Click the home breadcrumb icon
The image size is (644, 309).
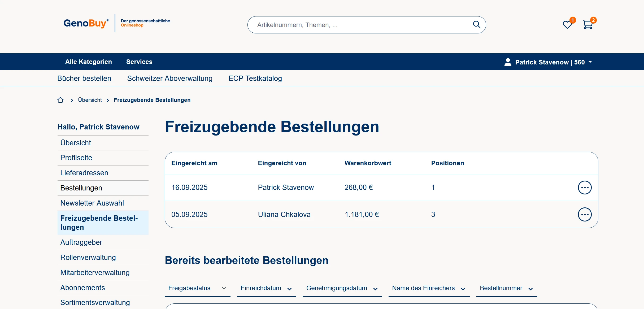point(60,100)
